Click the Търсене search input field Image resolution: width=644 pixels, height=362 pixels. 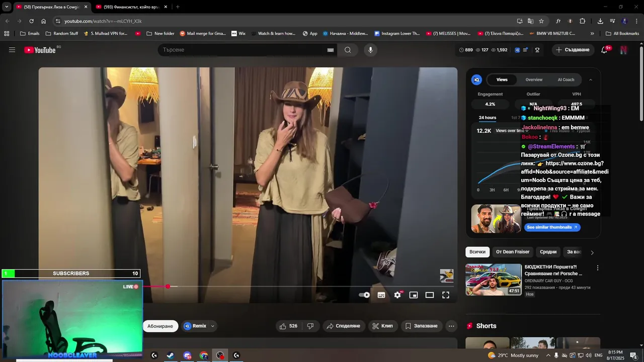(x=243, y=50)
